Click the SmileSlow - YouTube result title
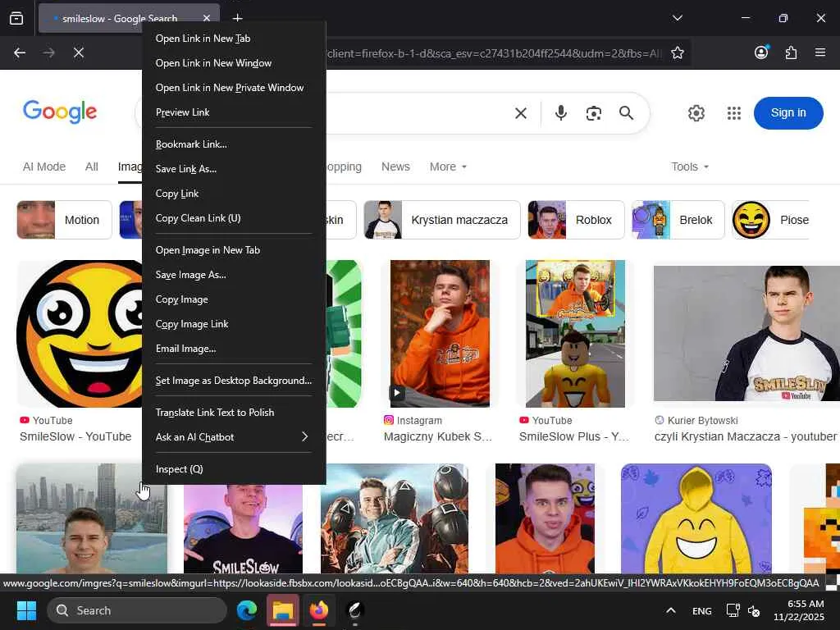This screenshot has height=630, width=840. (75, 436)
